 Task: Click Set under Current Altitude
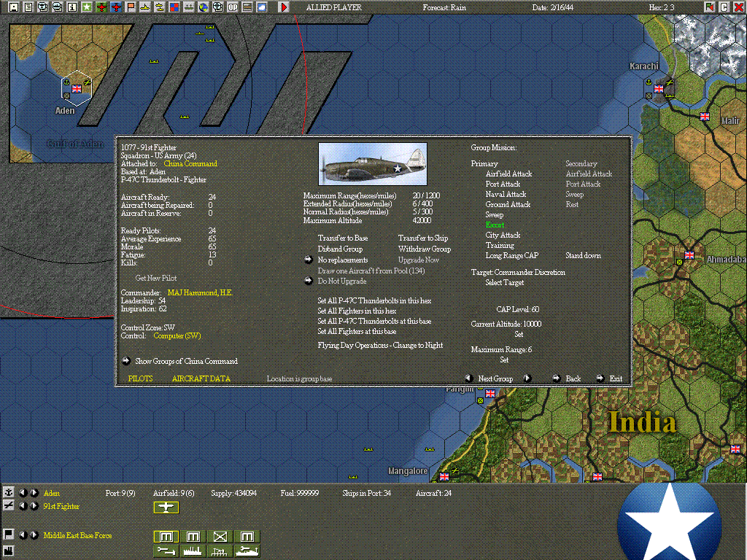(x=519, y=334)
